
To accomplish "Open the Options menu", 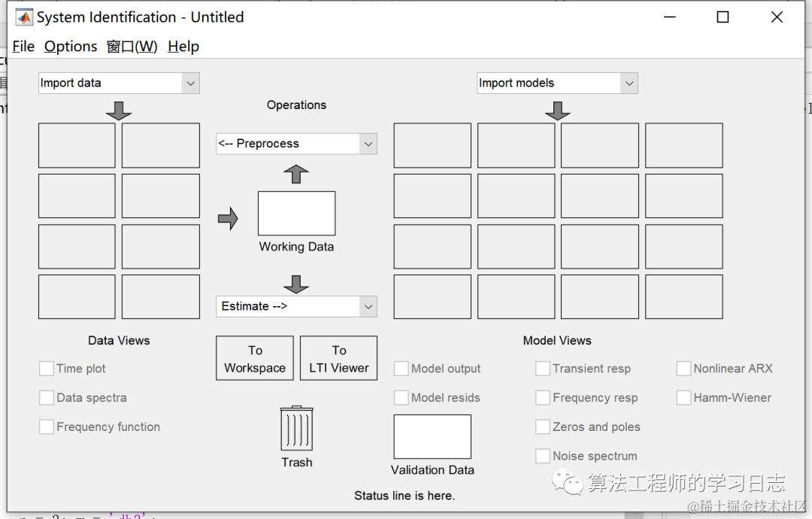I will click(71, 47).
